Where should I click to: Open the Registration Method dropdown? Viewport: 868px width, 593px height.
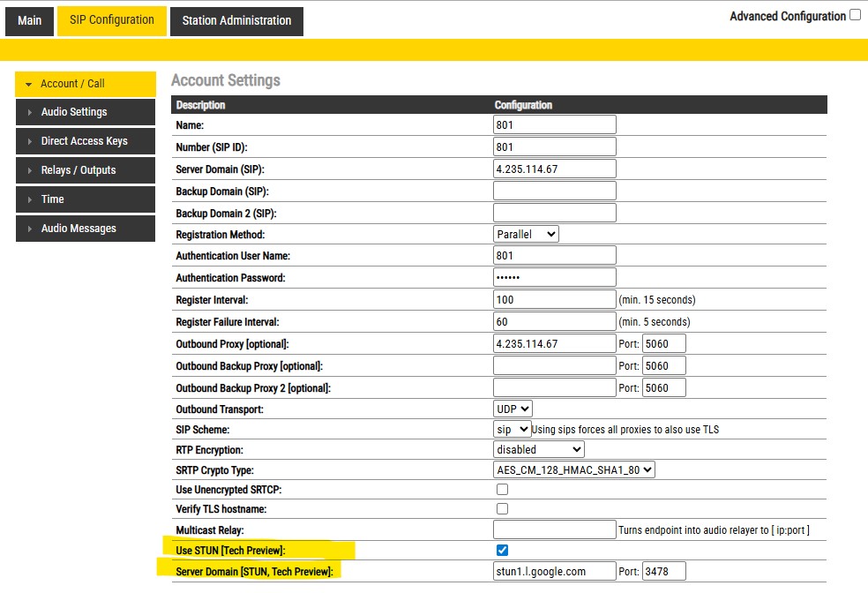(526, 234)
